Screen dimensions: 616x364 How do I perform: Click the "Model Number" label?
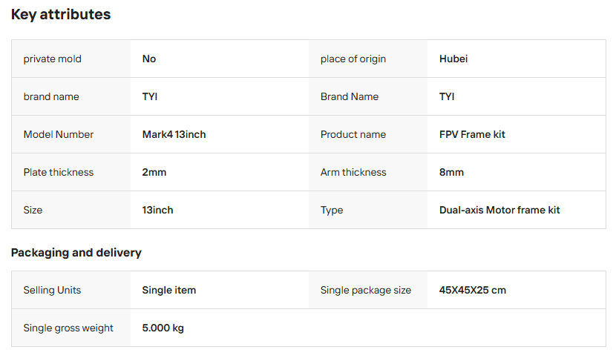point(59,135)
